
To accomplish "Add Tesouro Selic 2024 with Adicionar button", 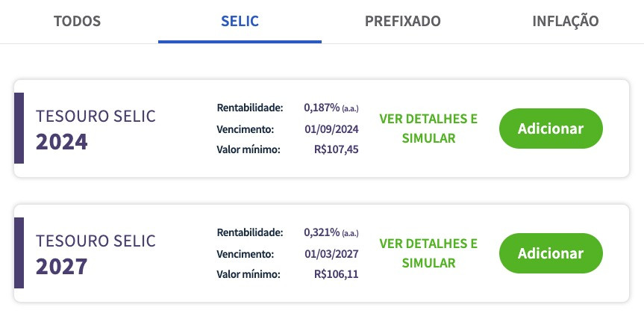I will [551, 129].
